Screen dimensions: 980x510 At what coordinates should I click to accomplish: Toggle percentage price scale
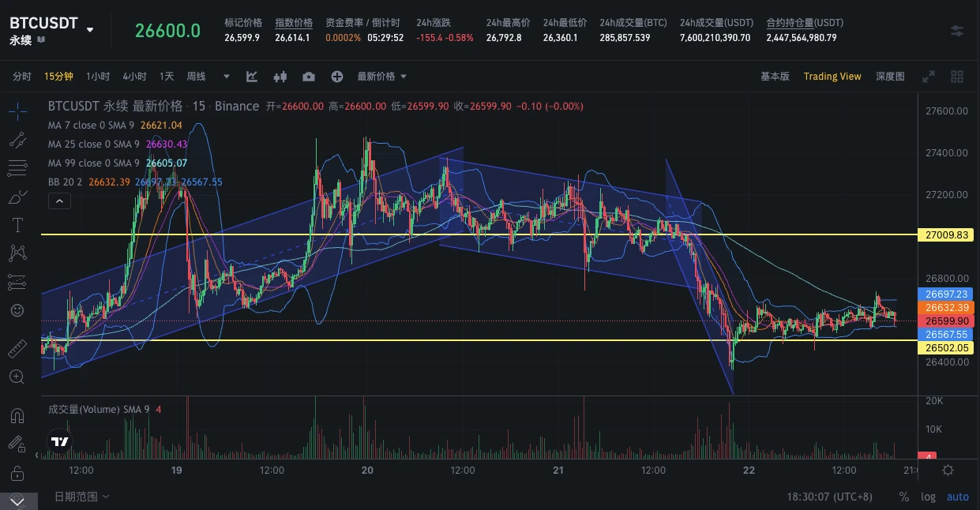tap(904, 497)
